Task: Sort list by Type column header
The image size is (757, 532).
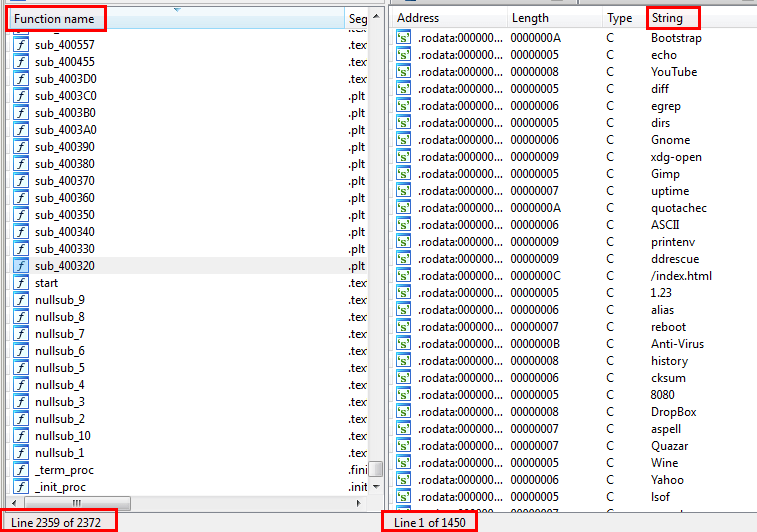Action: click(619, 18)
